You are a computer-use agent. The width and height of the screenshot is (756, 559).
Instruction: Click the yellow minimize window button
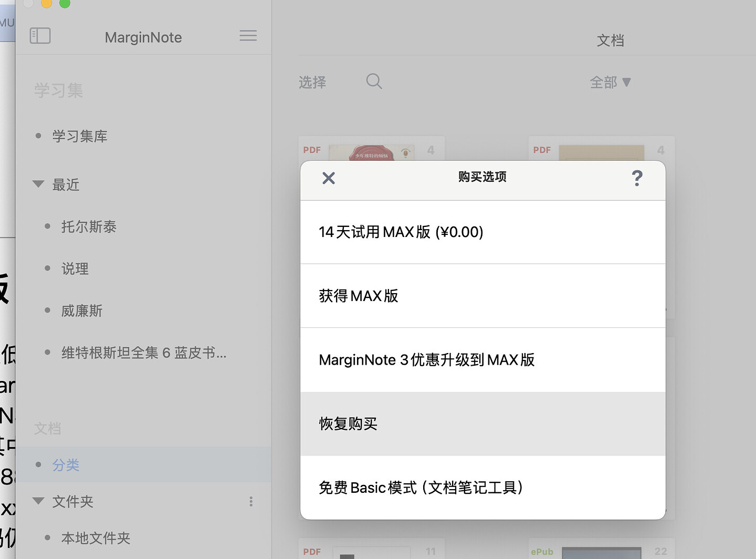(x=46, y=3)
